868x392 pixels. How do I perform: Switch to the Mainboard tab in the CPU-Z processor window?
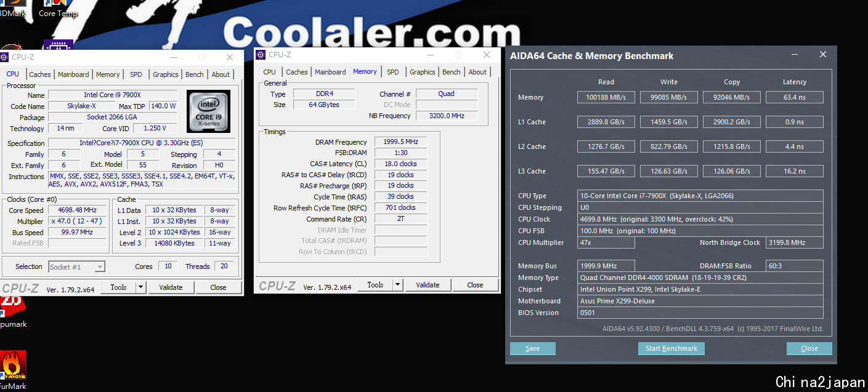73,74
